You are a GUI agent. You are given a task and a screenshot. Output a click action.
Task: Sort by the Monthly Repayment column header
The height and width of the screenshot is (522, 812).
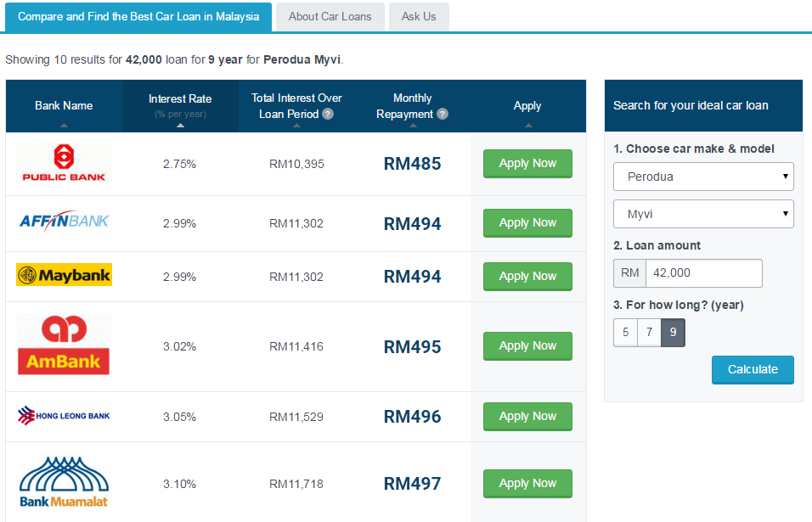(412, 106)
